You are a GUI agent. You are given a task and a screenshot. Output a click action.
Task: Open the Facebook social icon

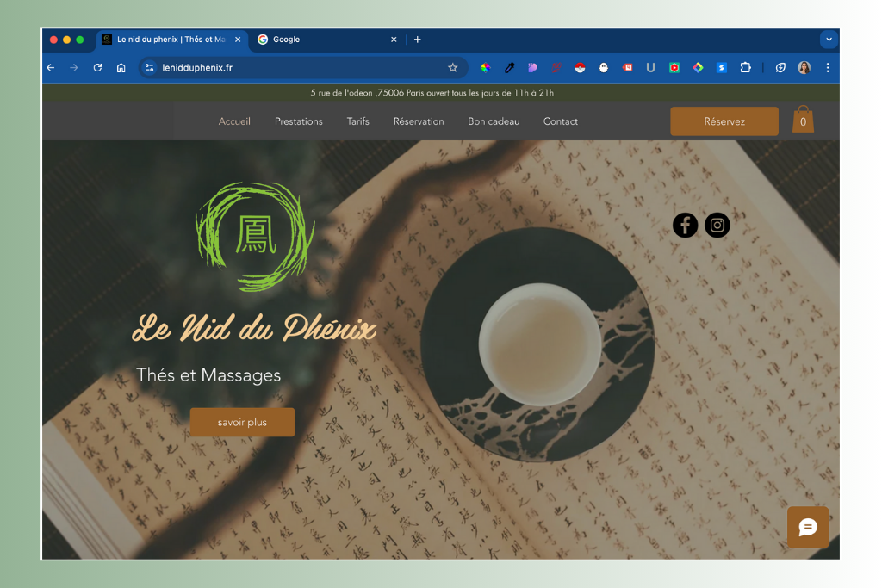coord(685,226)
